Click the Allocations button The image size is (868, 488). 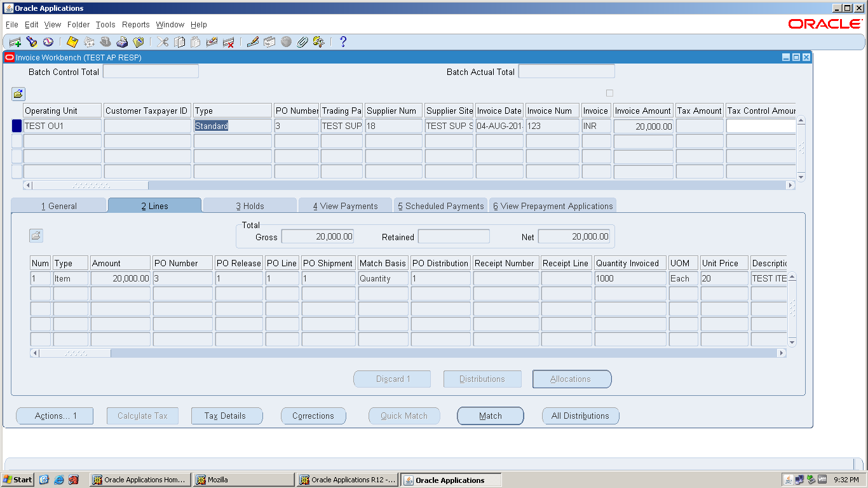click(572, 379)
